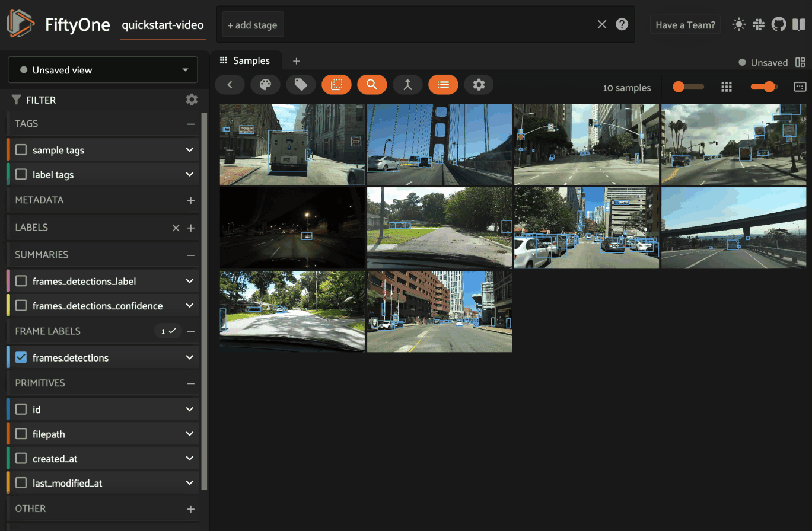Image resolution: width=812 pixels, height=531 pixels.
Task: Open sort by similarity search icon
Action: pos(372,85)
